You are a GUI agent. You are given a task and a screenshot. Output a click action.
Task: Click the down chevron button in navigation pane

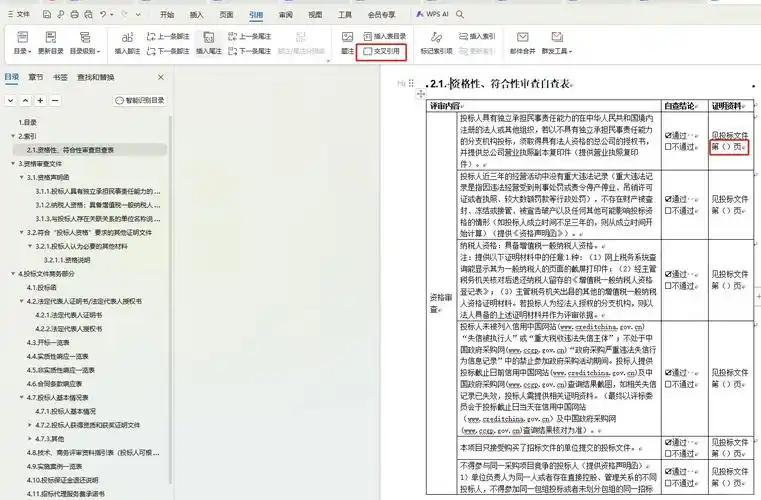tap(11, 100)
